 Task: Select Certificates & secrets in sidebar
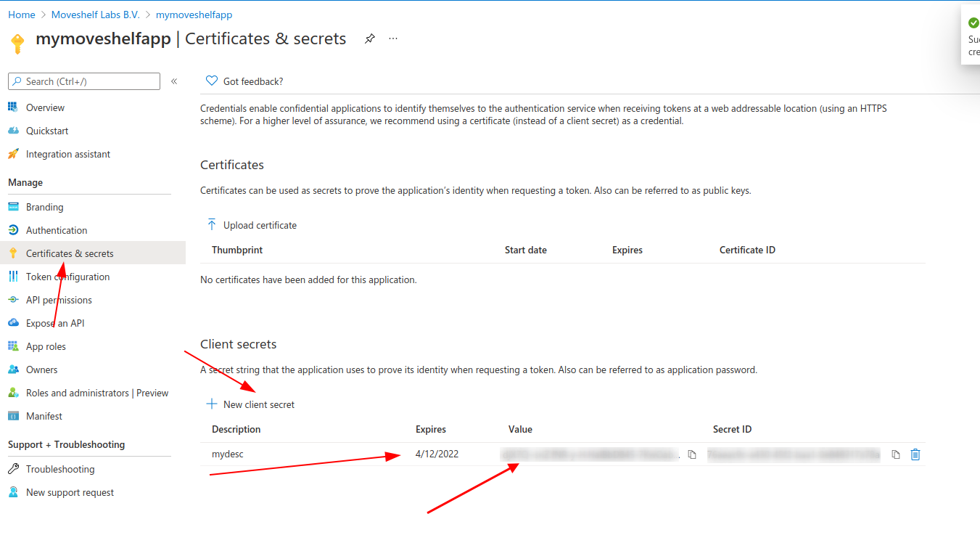tap(70, 253)
